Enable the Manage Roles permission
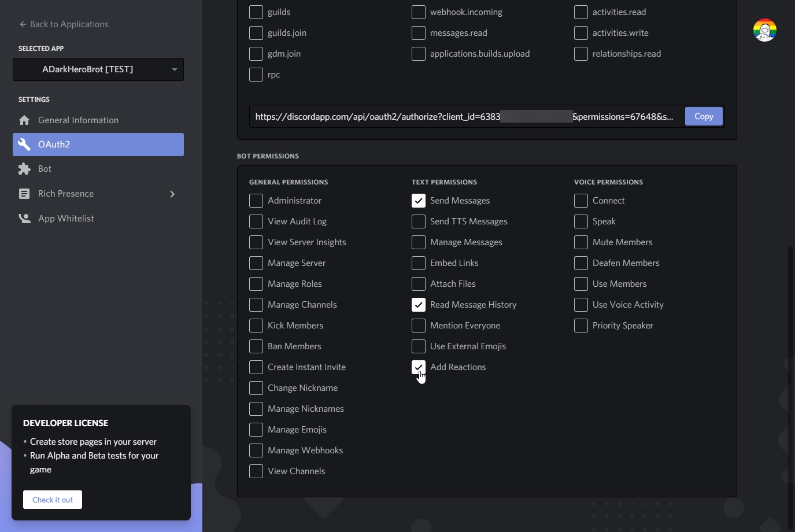The height and width of the screenshot is (532, 795). tap(256, 284)
